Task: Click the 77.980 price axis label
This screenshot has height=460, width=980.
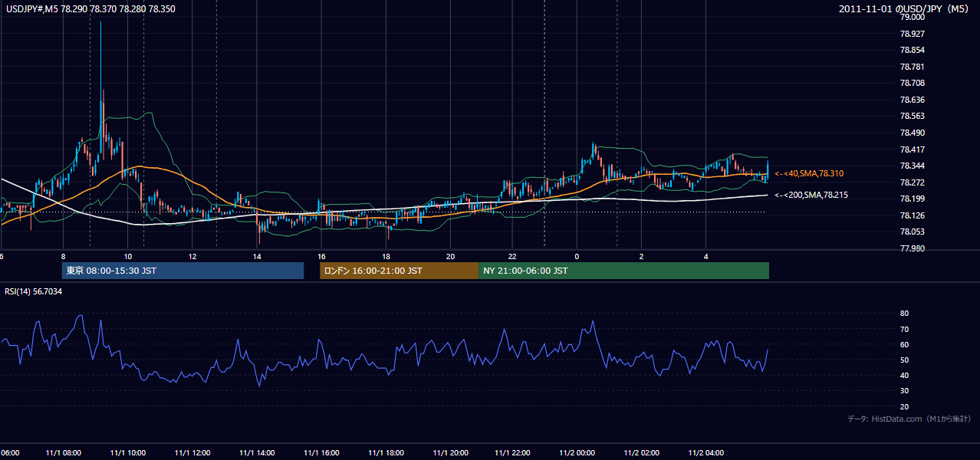Action: click(913, 248)
